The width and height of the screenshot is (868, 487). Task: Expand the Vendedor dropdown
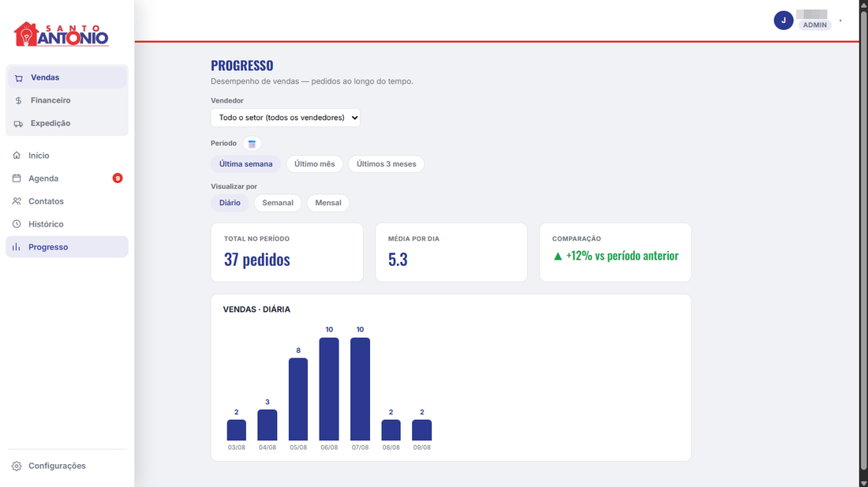pyautogui.click(x=286, y=118)
